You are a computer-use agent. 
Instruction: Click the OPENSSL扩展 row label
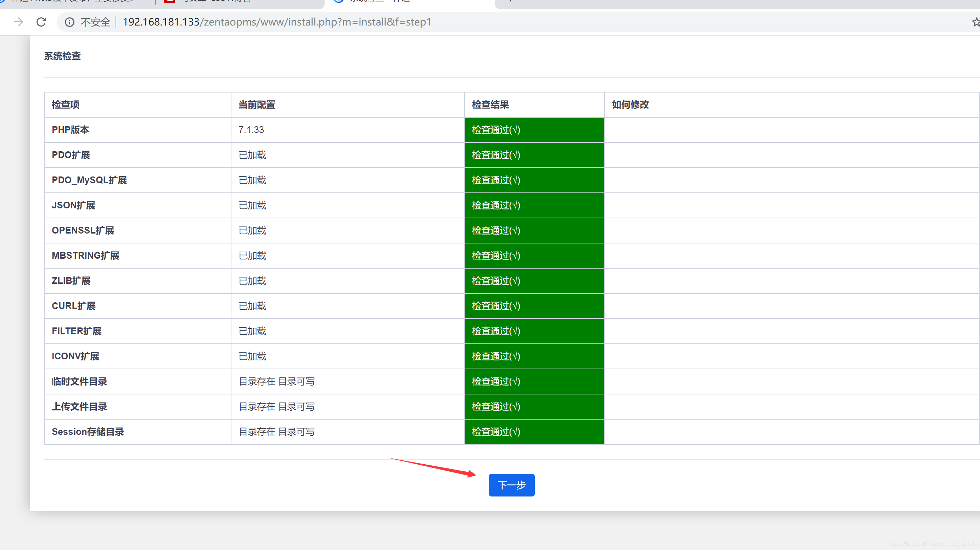click(83, 230)
